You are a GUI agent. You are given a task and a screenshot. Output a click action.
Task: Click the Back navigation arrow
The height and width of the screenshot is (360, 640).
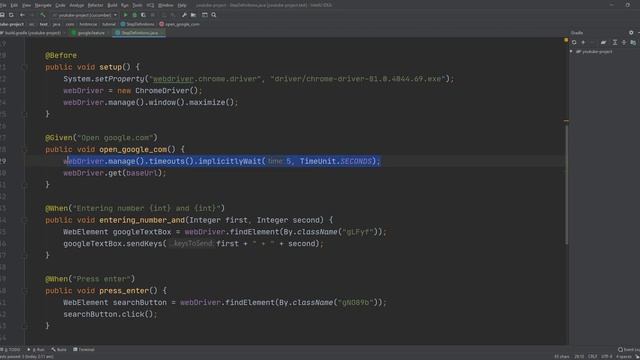click(x=22, y=15)
